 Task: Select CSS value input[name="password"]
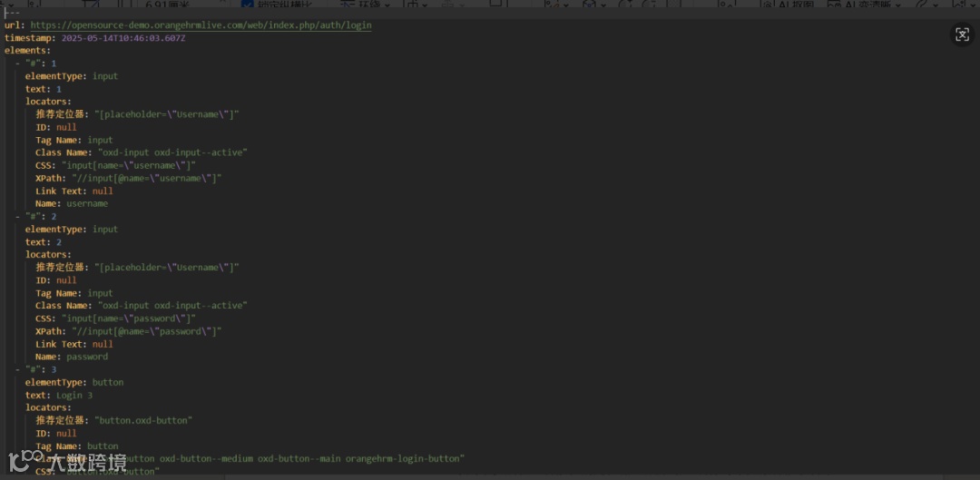[x=129, y=318]
